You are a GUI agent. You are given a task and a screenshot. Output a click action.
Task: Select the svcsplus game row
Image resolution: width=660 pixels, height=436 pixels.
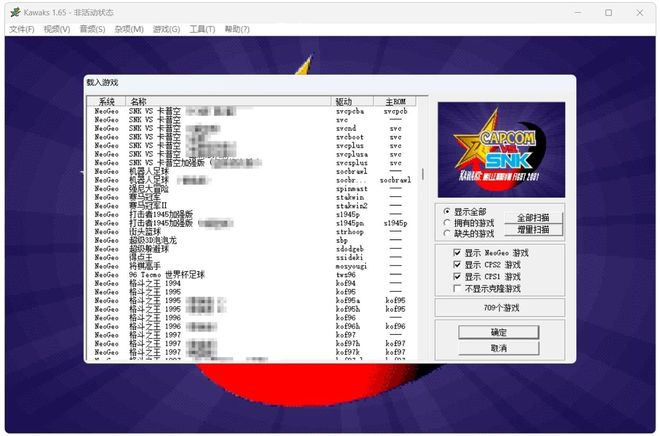coord(251,163)
